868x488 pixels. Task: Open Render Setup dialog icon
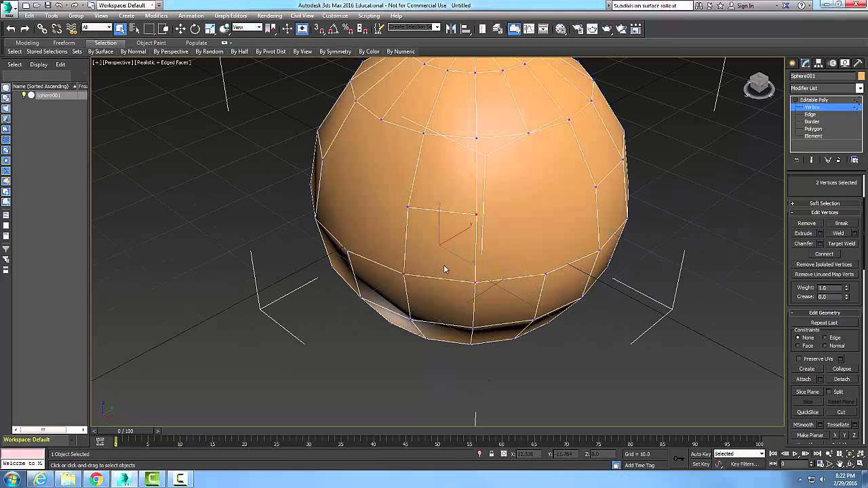click(578, 28)
